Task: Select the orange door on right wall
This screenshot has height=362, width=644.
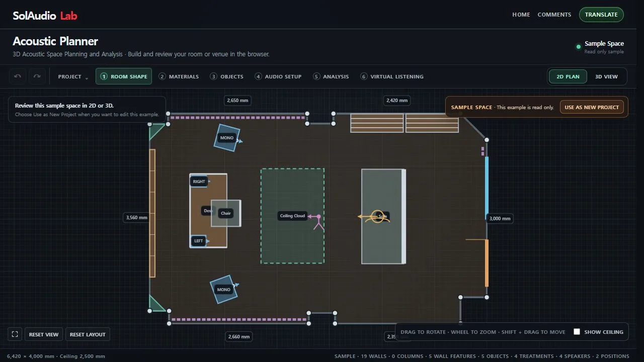Action: pyautogui.click(x=487, y=263)
